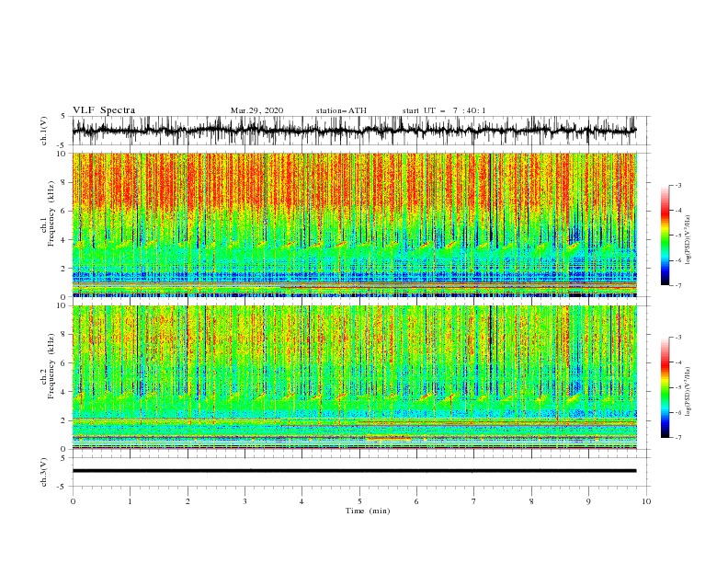The image size is (728, 563).
Task: Click time axis tick label "1"
Action: [130, 501]
